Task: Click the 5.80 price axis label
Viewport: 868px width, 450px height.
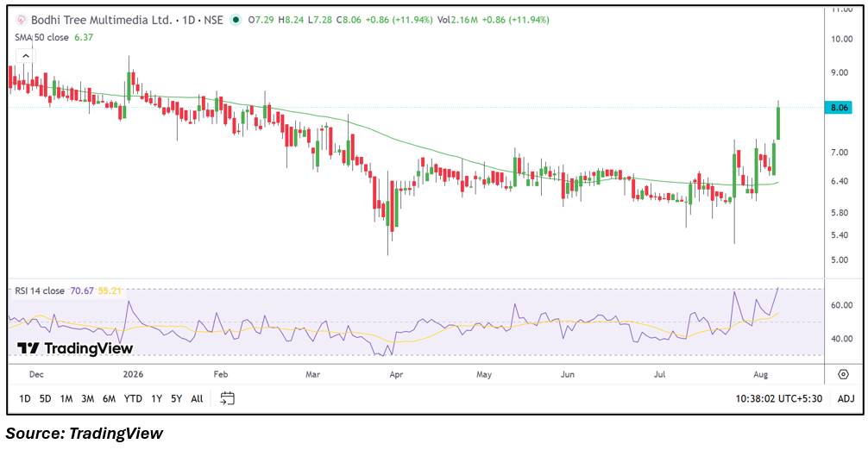Action: pos(840,212)
